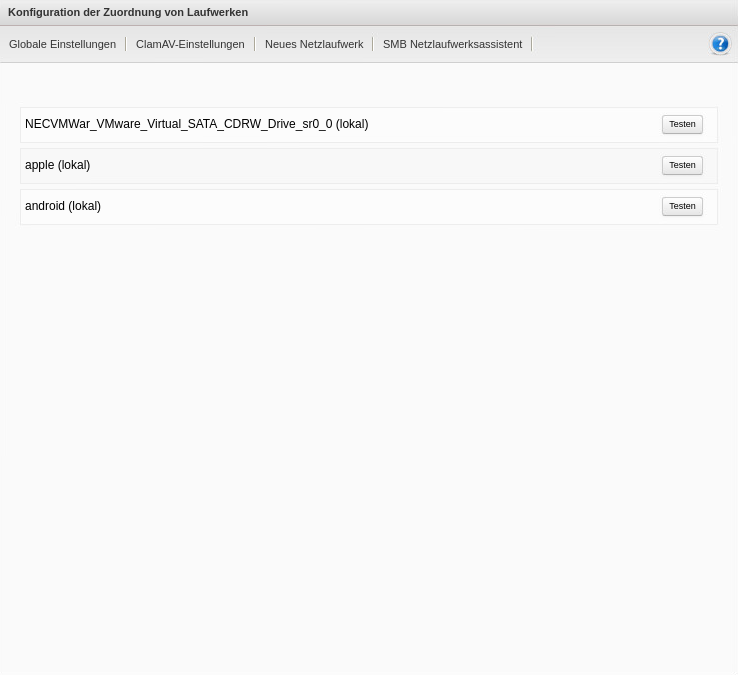Screen dimensions: 738x675
Task: Launch SMB Netzlaufwerksassistent
Action: coord(452,44)
